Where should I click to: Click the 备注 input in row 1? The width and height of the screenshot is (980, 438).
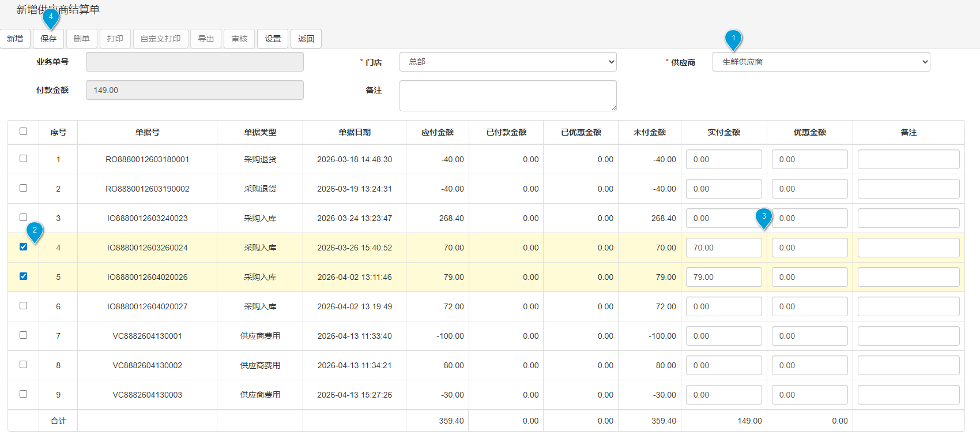908,159
